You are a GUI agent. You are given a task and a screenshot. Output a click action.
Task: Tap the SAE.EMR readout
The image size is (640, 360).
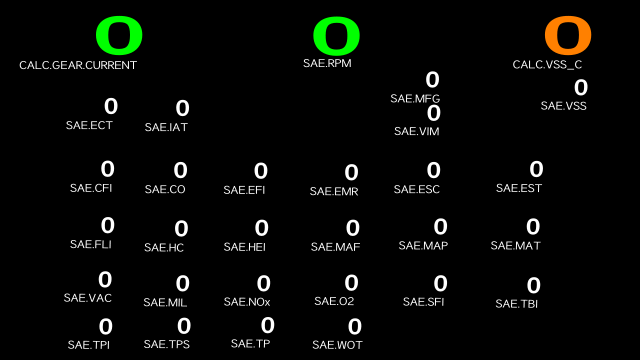point(351,173)
